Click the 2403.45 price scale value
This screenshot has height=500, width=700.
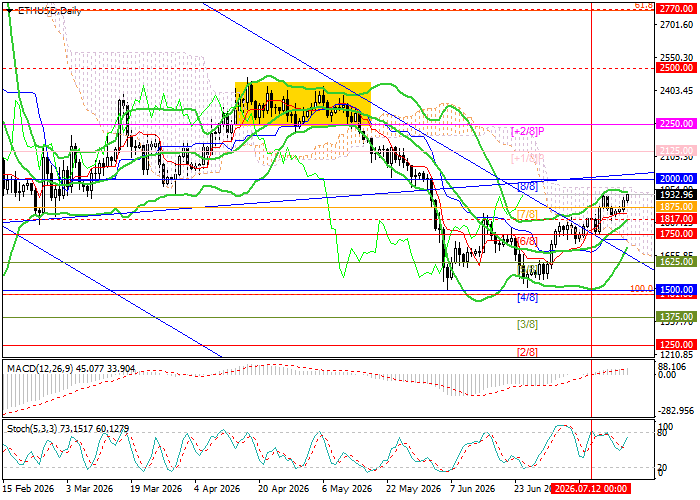pos(676,91)
